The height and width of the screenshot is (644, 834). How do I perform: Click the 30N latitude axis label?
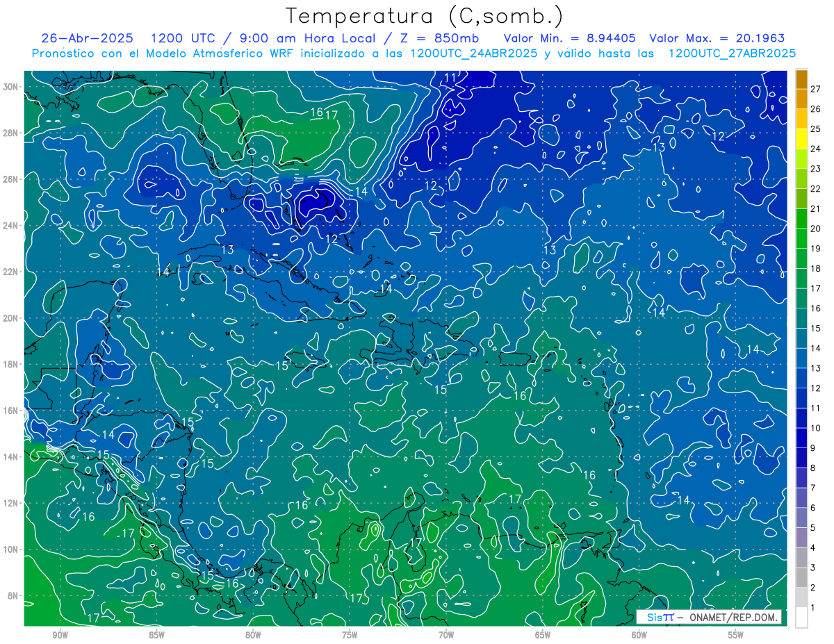(x=10, y=87)
